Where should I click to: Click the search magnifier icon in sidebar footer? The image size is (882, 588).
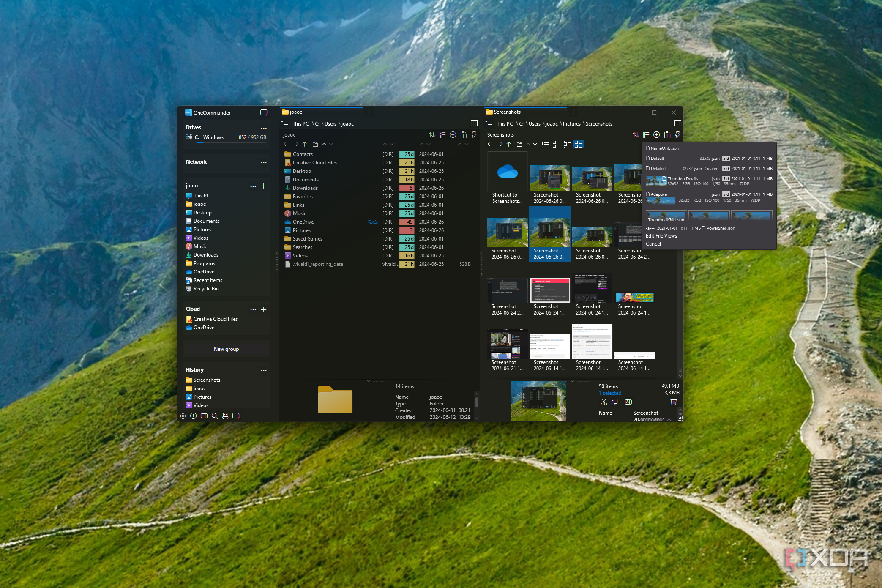click(215, 416)
